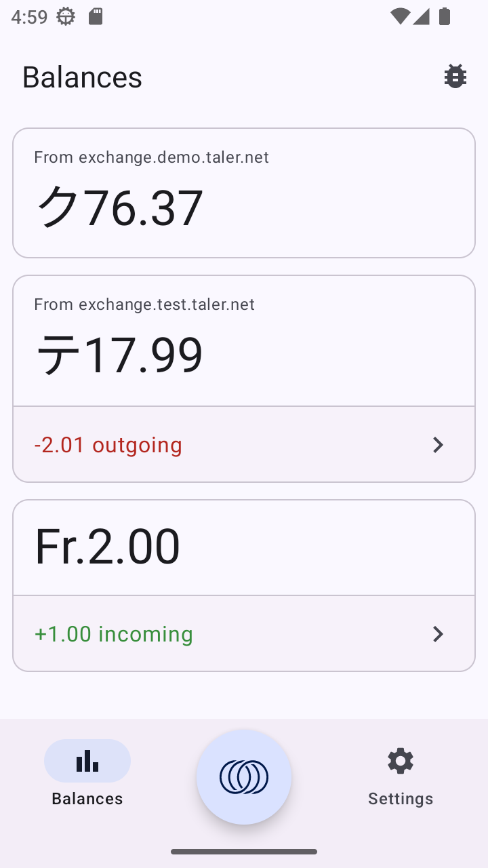Screen dimensions: 488x868
Task: Switch to the Balances tab label
Action: tap(87, 798)
